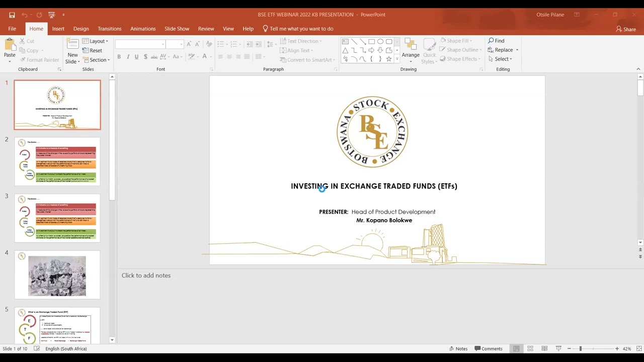
Task: Open Shape Effects dropdown
Action: coord(460,59)
